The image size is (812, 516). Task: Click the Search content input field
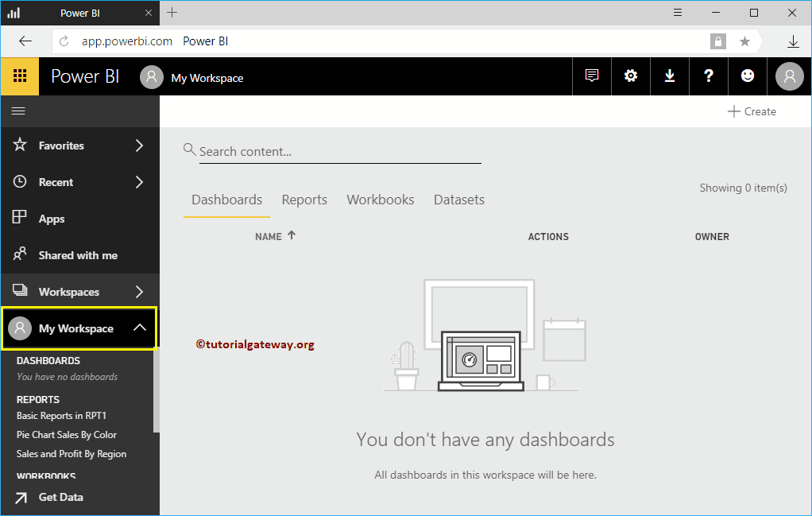(340, 152)
